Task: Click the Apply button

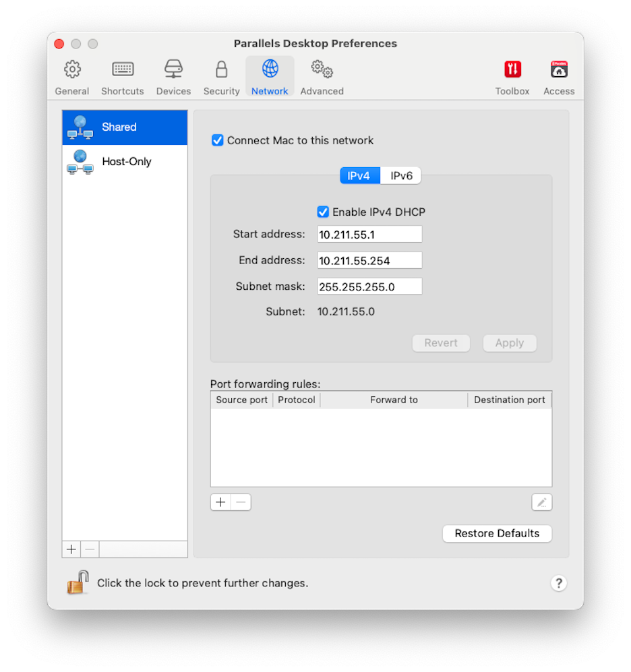Action: pyautogui.click(x=509, y=343)
